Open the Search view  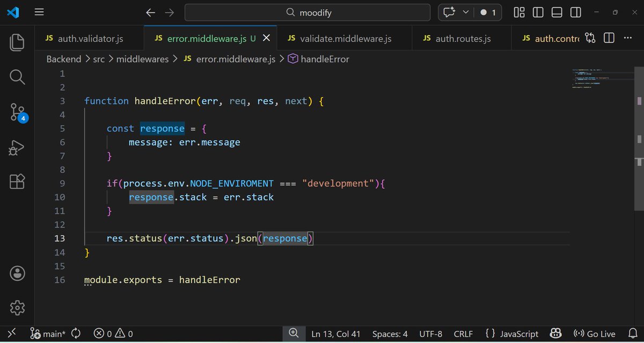coord(17,77)
